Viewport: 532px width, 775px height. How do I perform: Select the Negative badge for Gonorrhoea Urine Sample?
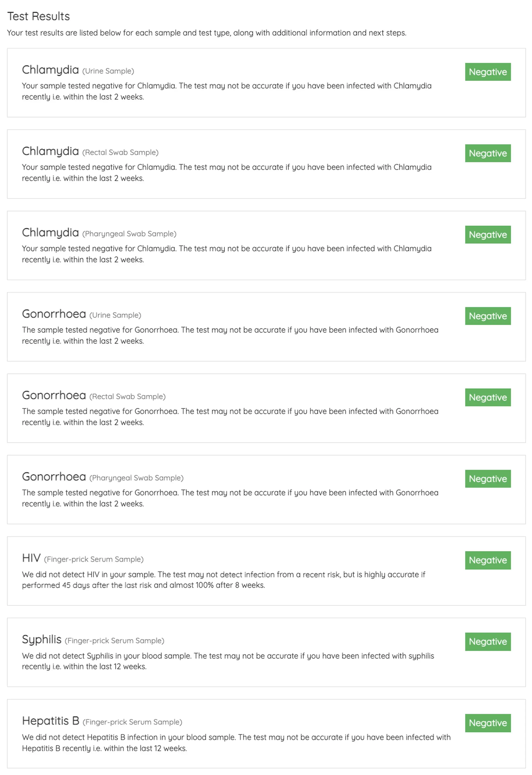click(488, 316)
